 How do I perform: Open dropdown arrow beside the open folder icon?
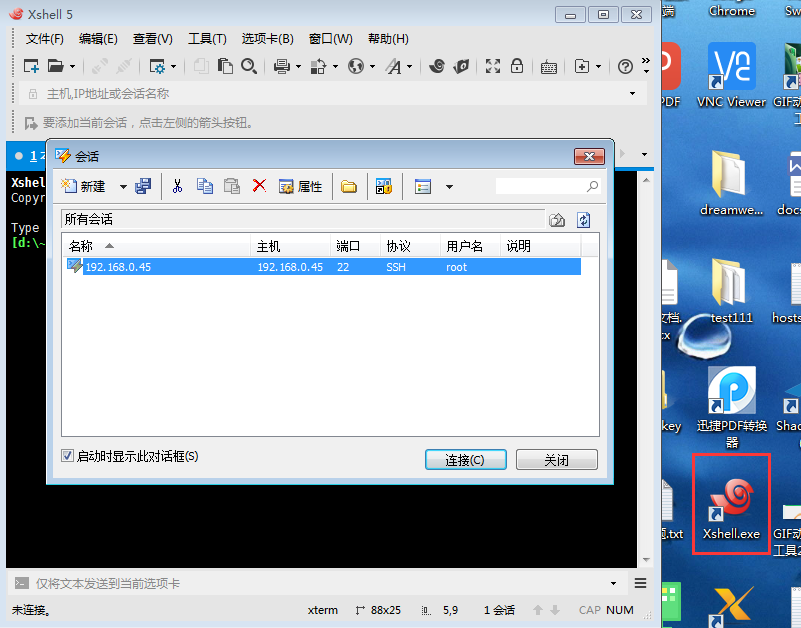(72, 66)
